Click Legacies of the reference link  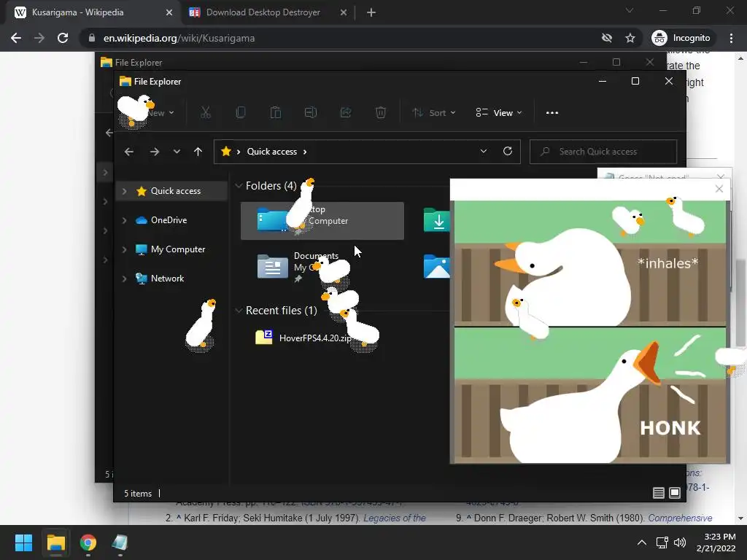point(395,518)
